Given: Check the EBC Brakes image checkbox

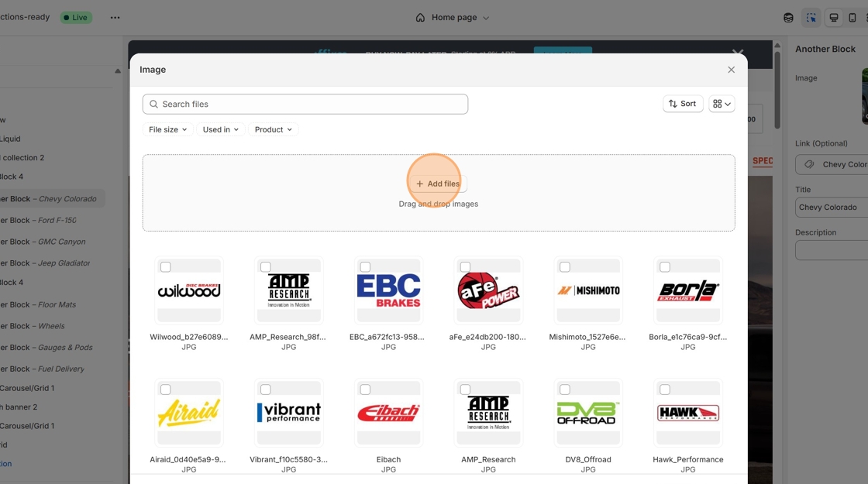Looking at the screenshot, I should coord(365,267).
